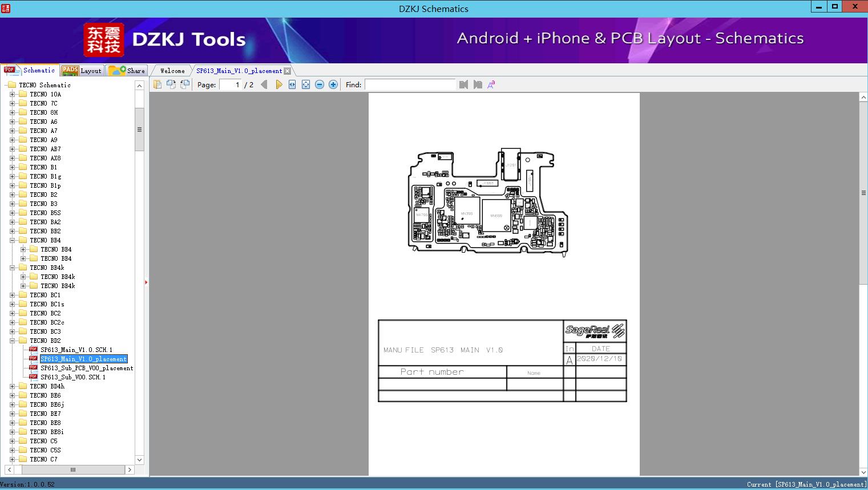Click the previous page arrow
The height and width of the screenshot is (490, 868).
point(264,84)
